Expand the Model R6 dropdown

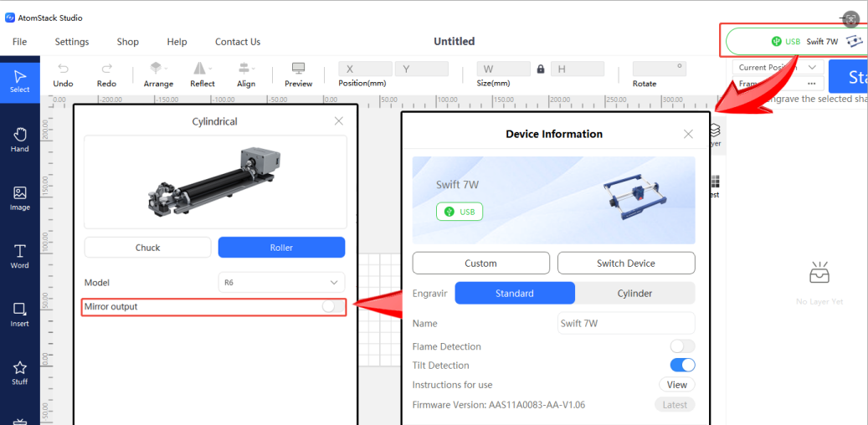282,282
